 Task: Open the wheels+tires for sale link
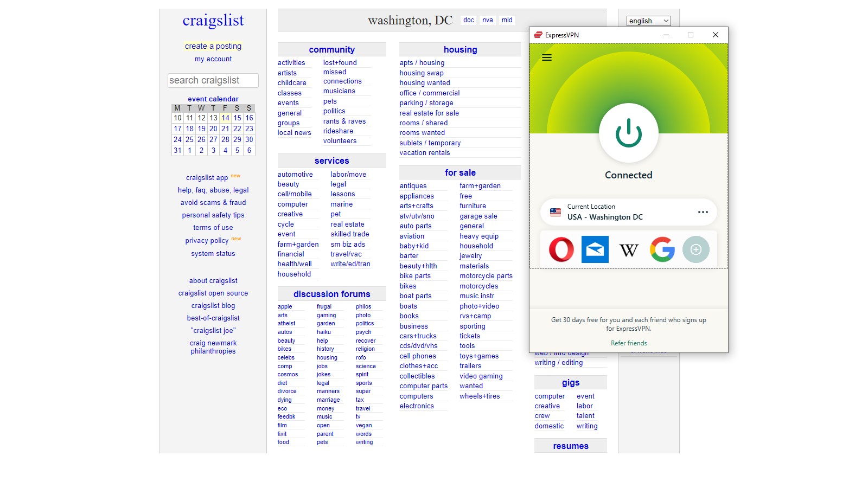pyautogui.click(x=480, y=396)
